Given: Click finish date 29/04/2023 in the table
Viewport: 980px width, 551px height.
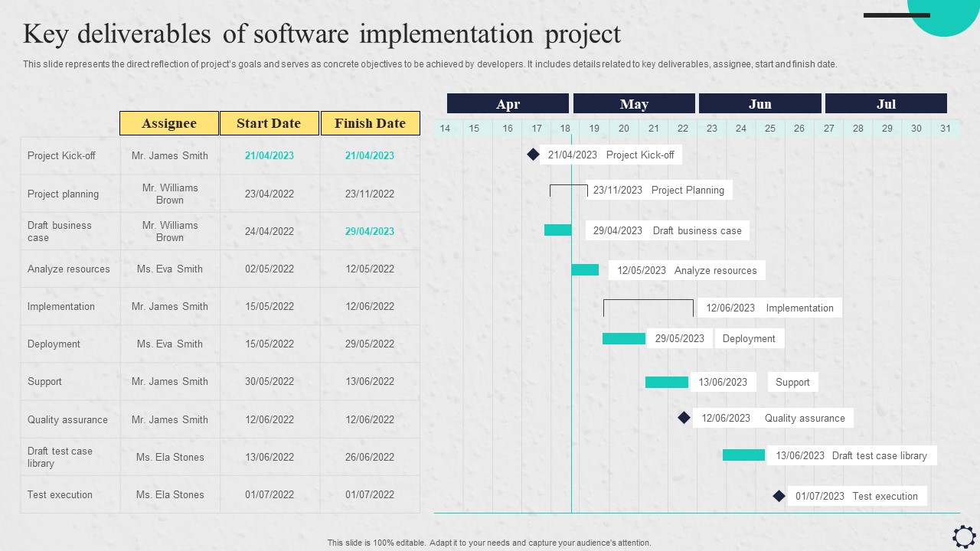Looking at the screenshot, I should point(370,231).
